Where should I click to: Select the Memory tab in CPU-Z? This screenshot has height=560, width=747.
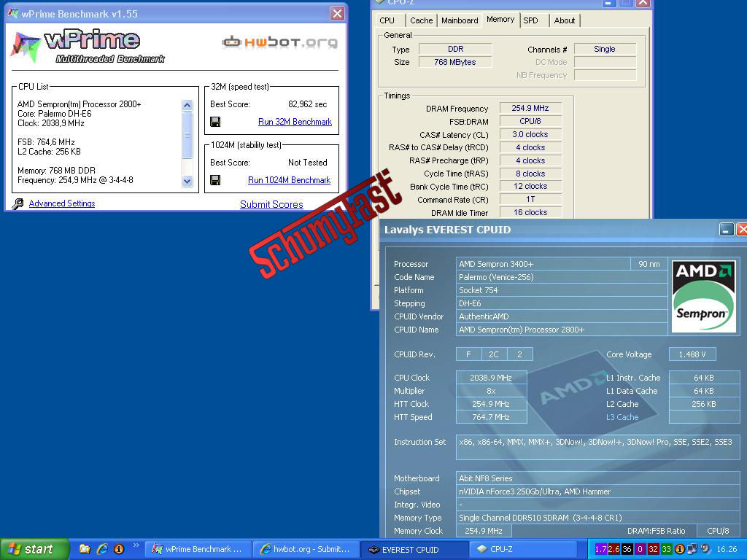coord(500,20)
